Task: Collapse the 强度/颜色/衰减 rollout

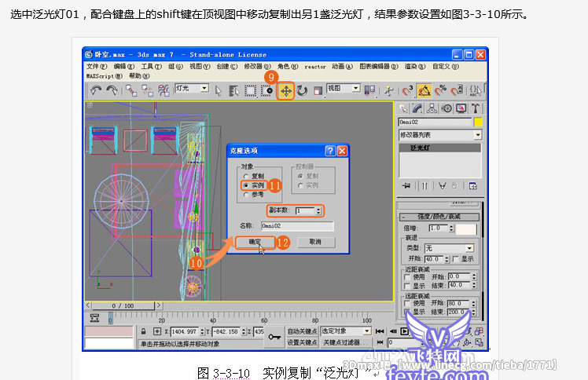Action: [x=439, y=217]
